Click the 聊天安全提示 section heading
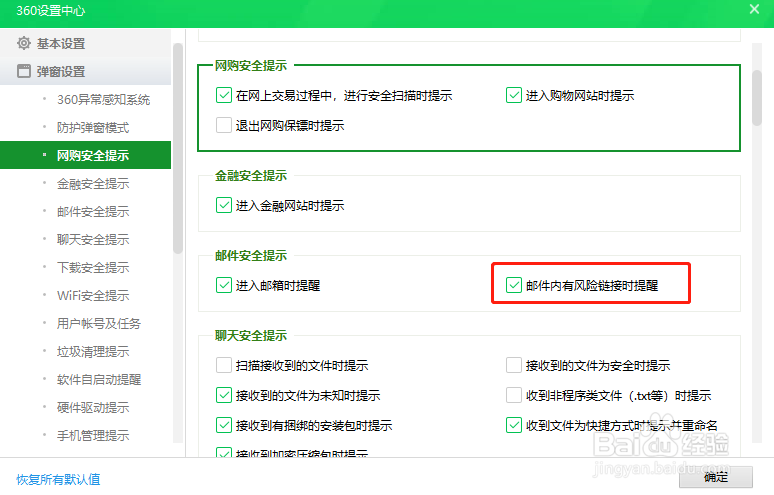774x495 pixels. pos(251,336)
